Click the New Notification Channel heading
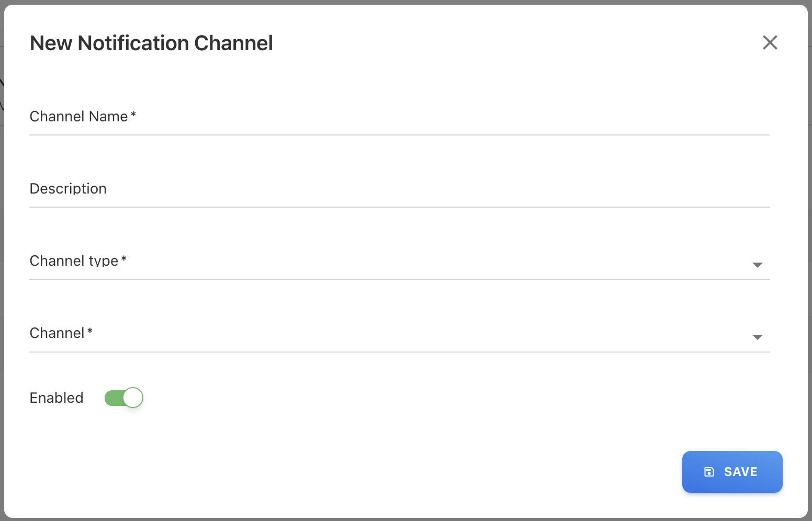The height and width of the screenshot is (521, 812). [151, 43]
